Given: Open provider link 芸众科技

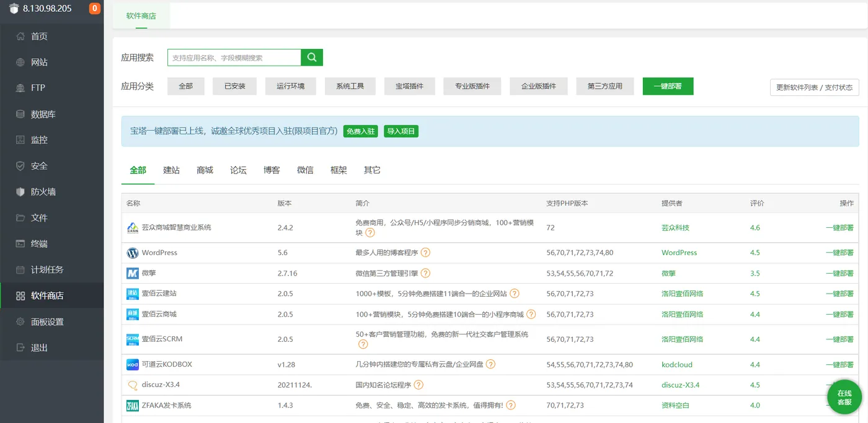Looking at the screenshot, I should 675,228.
